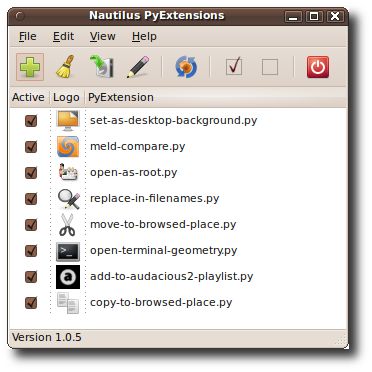
Task: Select the open-as-root.py filename
Action: (133, 172)
